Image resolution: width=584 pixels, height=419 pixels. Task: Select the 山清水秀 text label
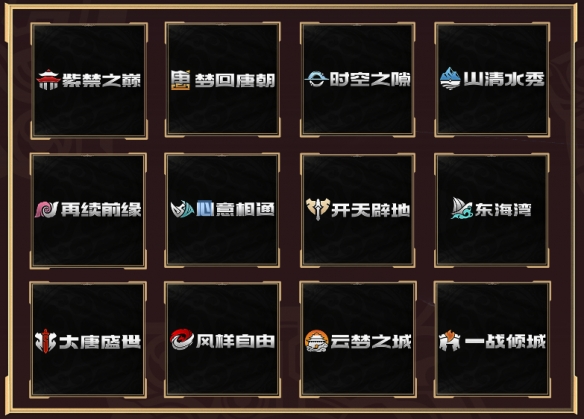pyautogui.click(x=504, y=79)
